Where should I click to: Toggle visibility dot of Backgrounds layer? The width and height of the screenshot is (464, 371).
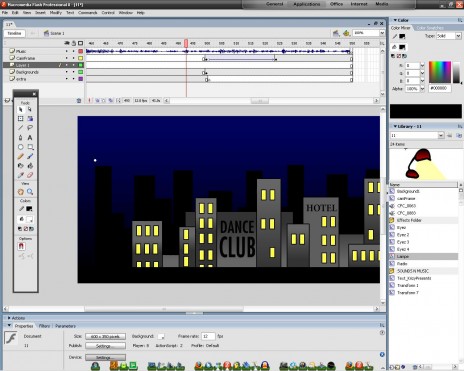point(67,72)
